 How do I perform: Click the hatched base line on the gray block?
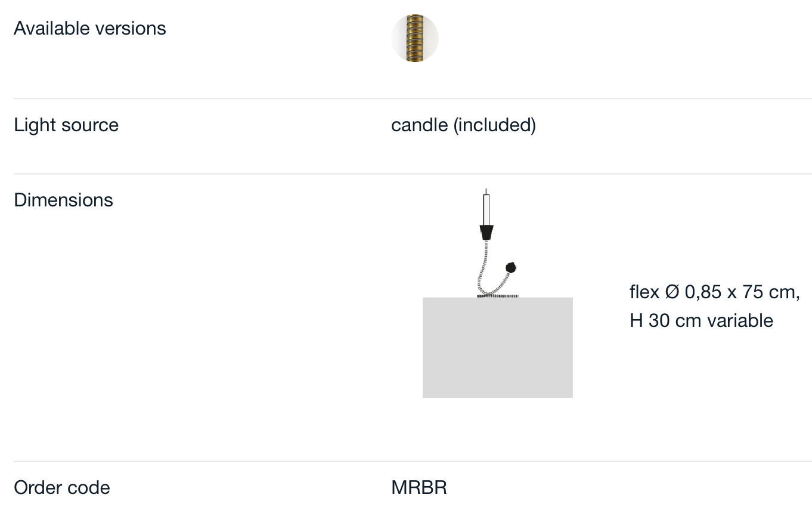tap(498, 296)
